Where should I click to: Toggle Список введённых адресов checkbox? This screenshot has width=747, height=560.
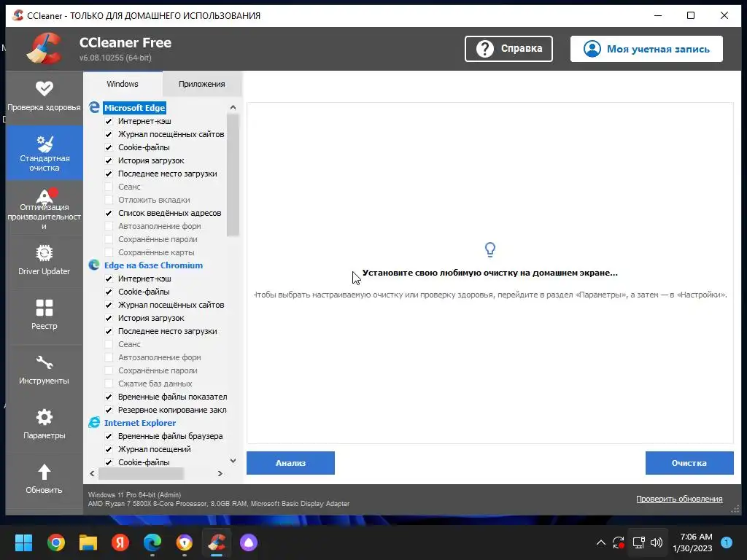click(109, 213)
